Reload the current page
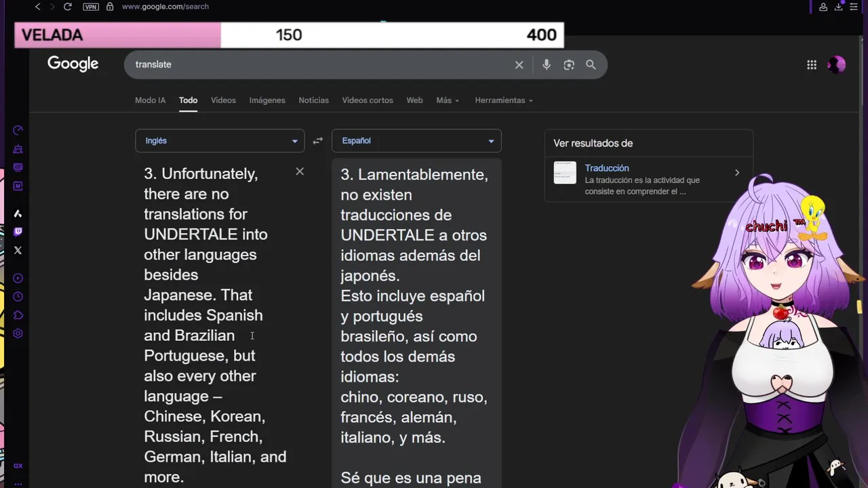Image resolution: width=868 pixels, height=488 pixels. coord(68,7)
